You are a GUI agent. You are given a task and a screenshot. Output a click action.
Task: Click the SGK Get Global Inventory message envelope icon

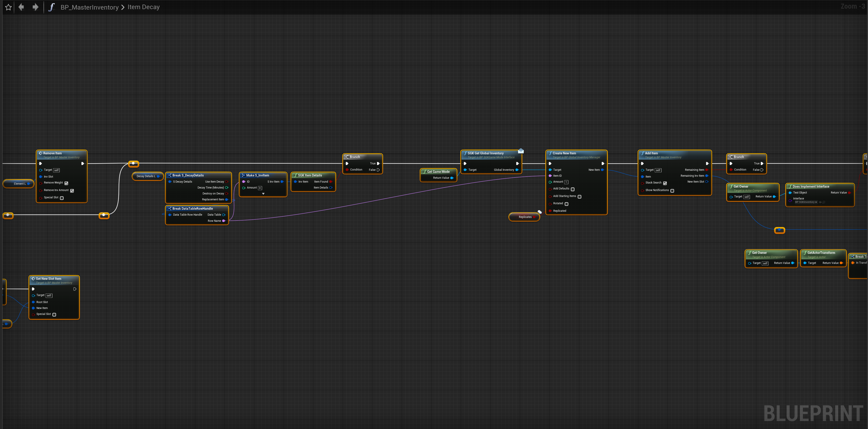click(x=521, y=151)
